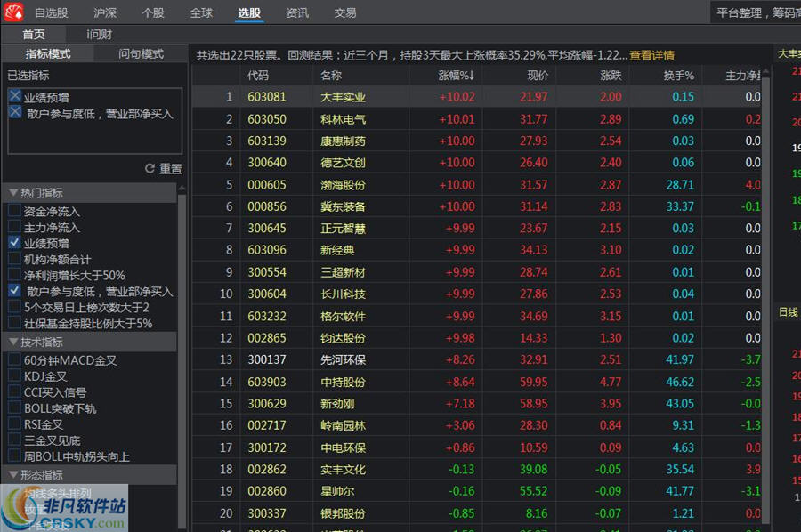Switch to the i问财 tab
801x532 pixels.
pyautogui.click(x=100, y=34)
